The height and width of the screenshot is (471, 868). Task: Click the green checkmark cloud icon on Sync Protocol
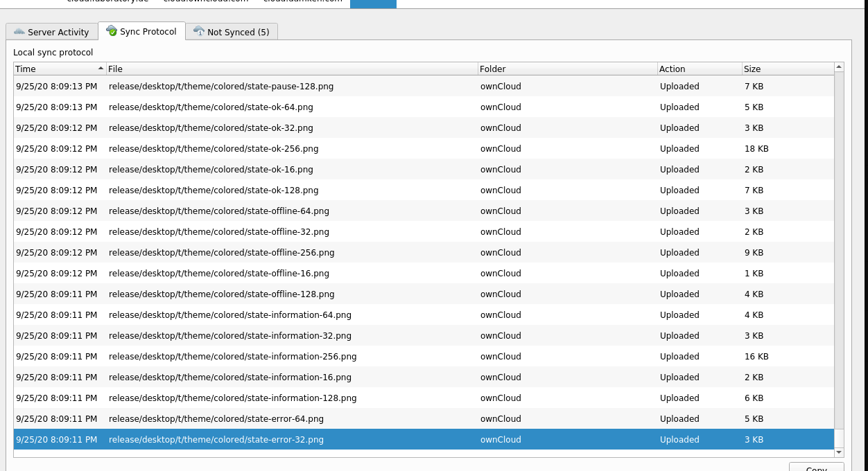tap(110, 30)
